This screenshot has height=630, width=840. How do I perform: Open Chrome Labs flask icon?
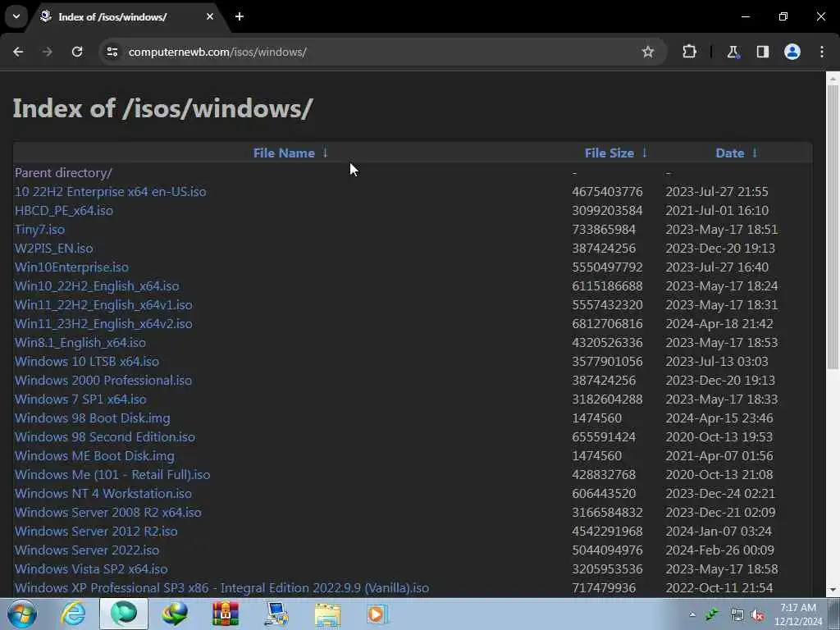(733, 52)
